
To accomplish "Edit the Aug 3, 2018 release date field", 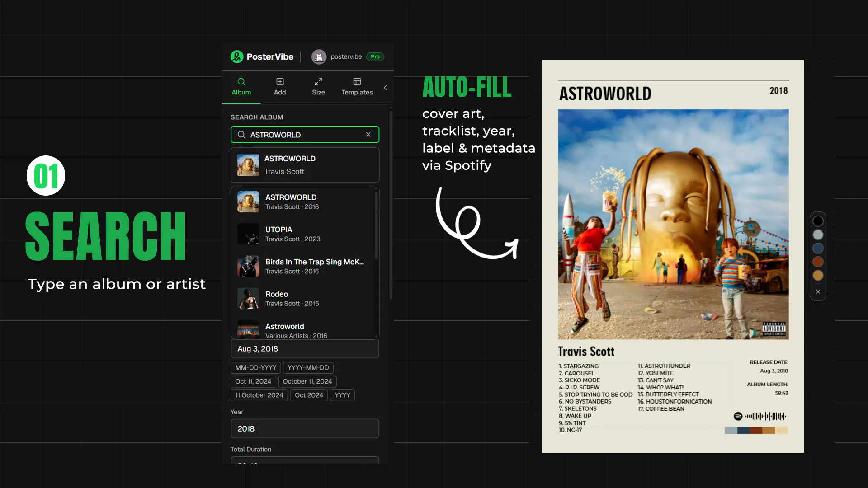I will pos(305,349).
